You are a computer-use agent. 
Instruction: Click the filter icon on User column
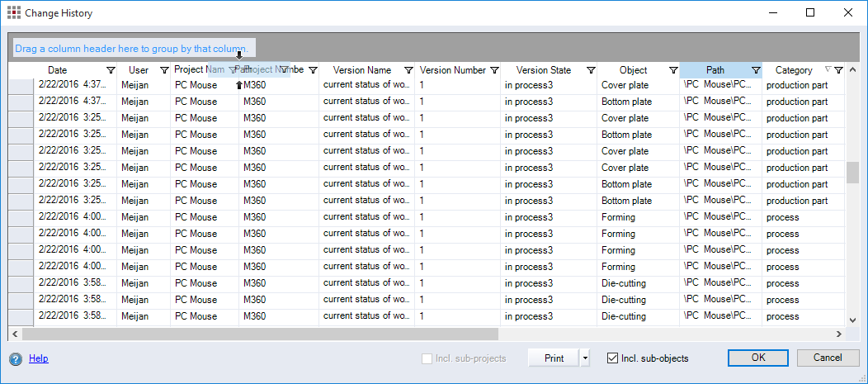click(164, 70)
